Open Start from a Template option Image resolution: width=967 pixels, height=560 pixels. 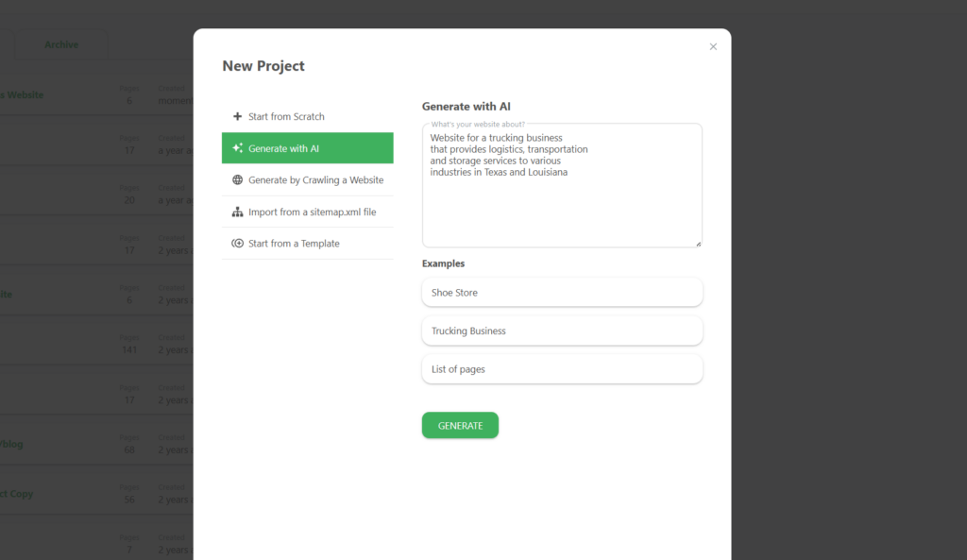point(294,244)
